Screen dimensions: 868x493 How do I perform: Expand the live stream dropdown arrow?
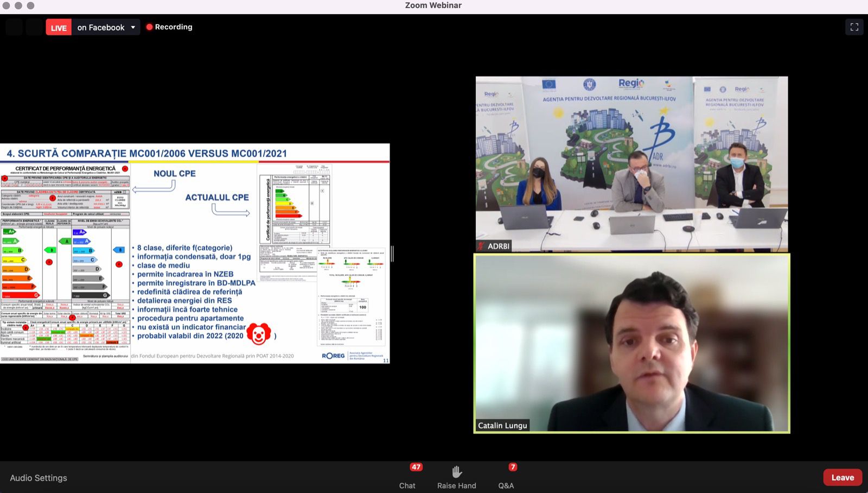[133, 27]
